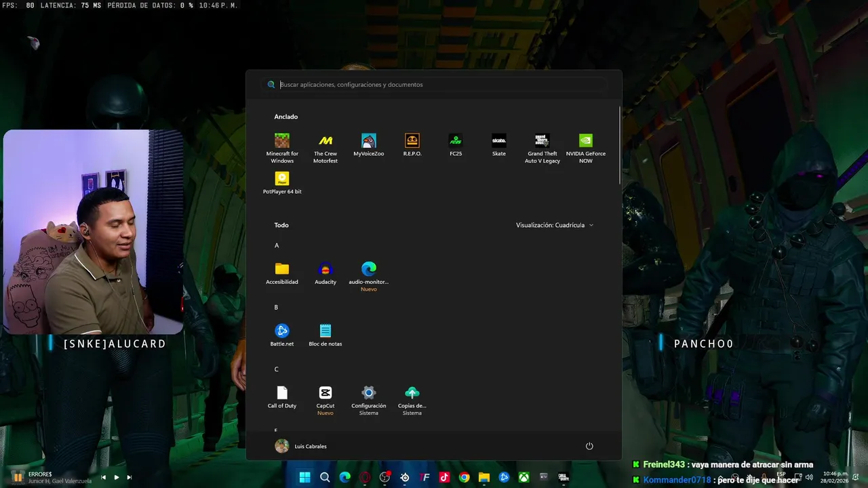Launch Audacity from app list

(325, 273)
